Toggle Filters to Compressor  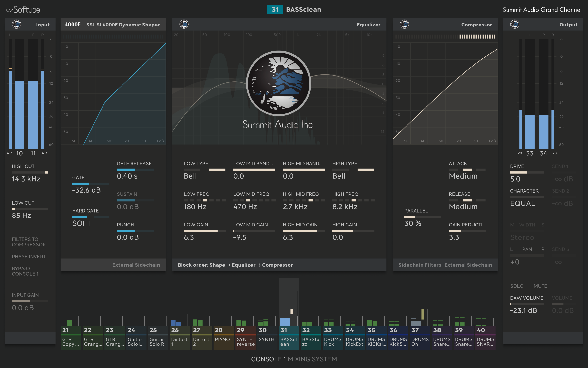[29, 242]
